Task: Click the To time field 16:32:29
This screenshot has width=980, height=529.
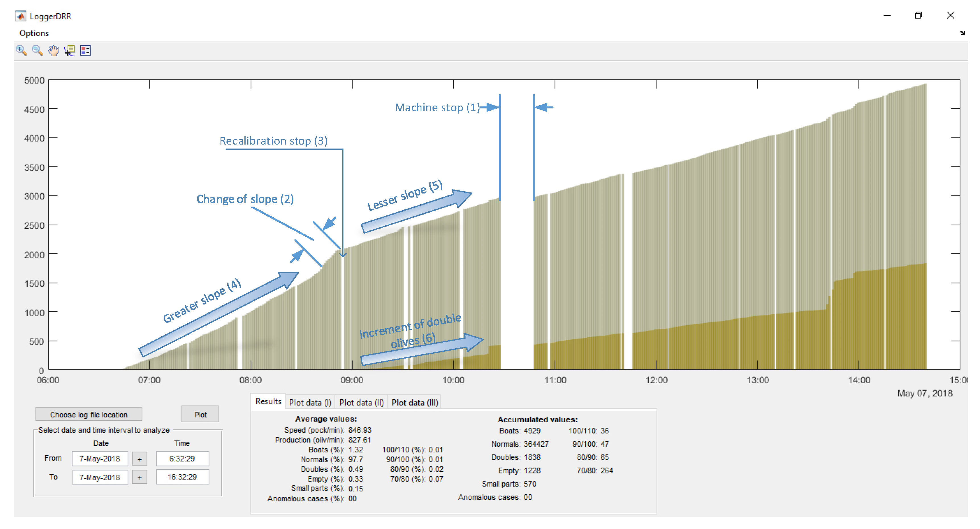Action: 182,477
